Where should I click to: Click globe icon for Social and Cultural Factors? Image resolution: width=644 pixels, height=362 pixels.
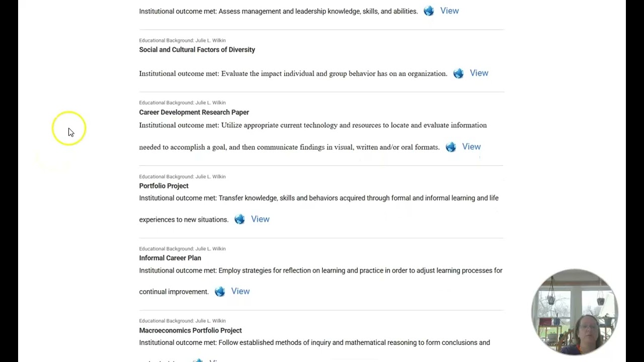pos(458,73)
